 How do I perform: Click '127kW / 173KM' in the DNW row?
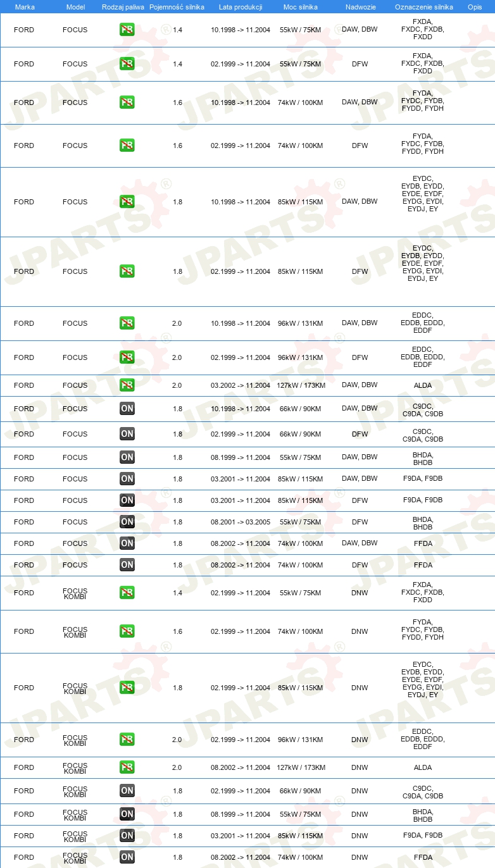[301, 767]
